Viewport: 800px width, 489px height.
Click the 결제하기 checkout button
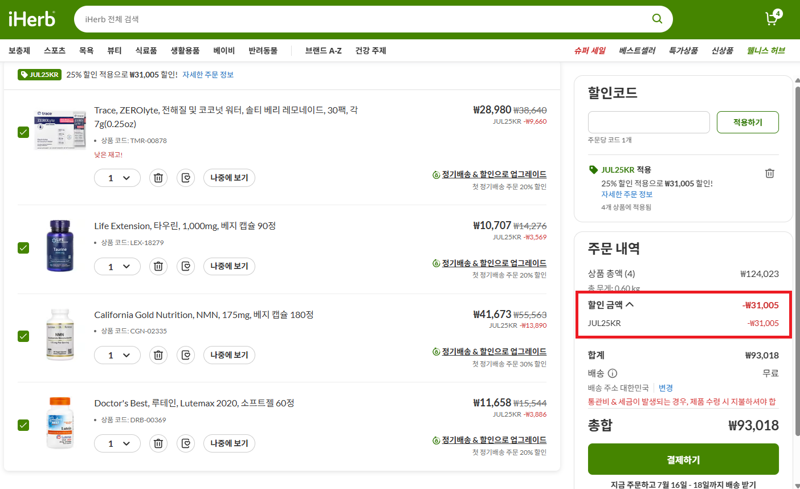click(x=683, y=459)
